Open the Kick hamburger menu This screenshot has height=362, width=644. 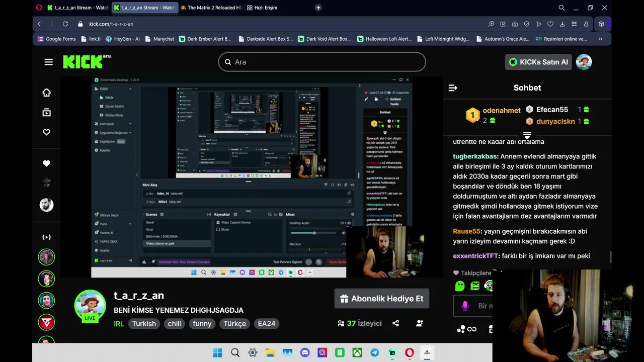pos(48,62)
